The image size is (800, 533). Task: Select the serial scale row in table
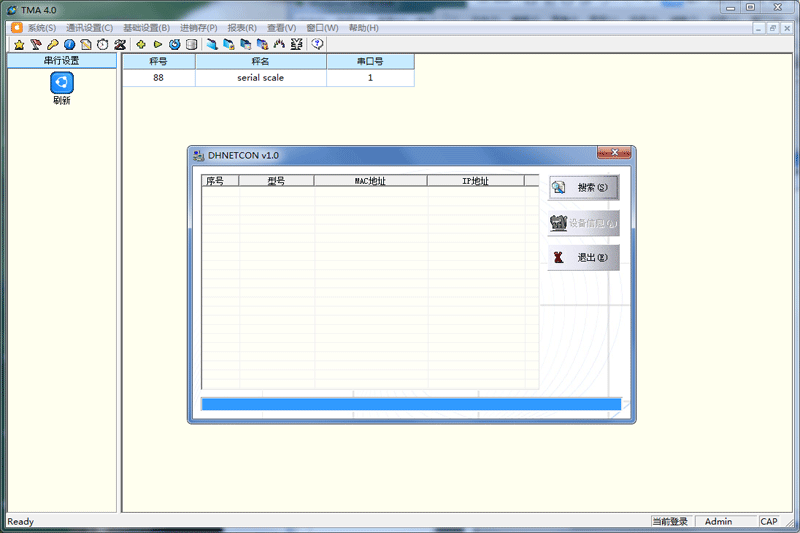(x=260, y=78)
